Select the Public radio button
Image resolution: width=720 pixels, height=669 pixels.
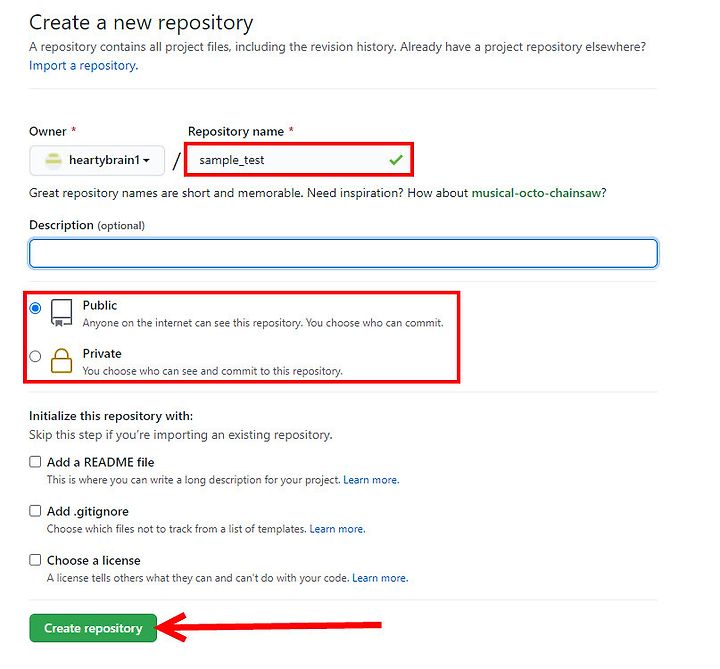(35, 308)
